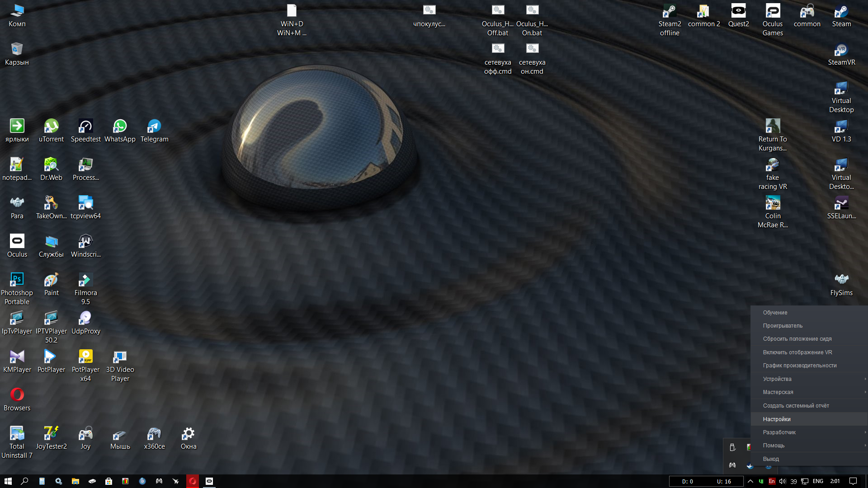
Task: Select the SteamVR desktop shortcut
Action: pyautogui.click(x=841, y=54)
